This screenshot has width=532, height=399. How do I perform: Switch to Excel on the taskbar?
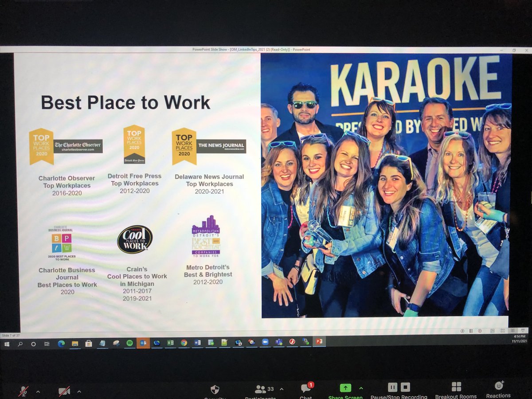(x=170, y=343)
